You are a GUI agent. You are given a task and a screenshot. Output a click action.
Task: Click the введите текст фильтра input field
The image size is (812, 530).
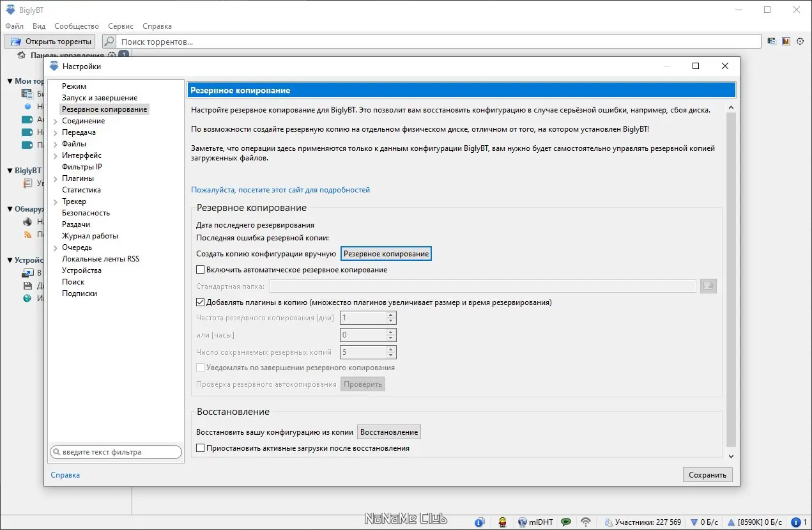tap(116, 452)
